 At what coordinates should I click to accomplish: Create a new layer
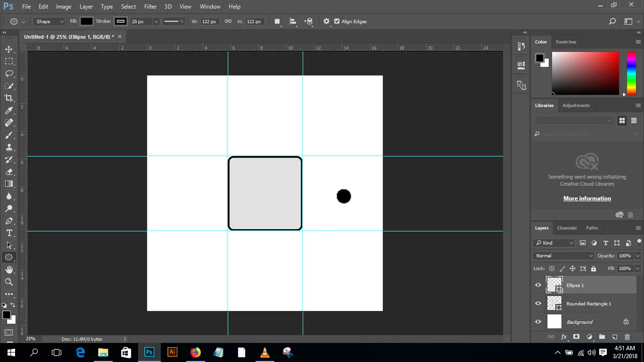[x=614, y=337]
